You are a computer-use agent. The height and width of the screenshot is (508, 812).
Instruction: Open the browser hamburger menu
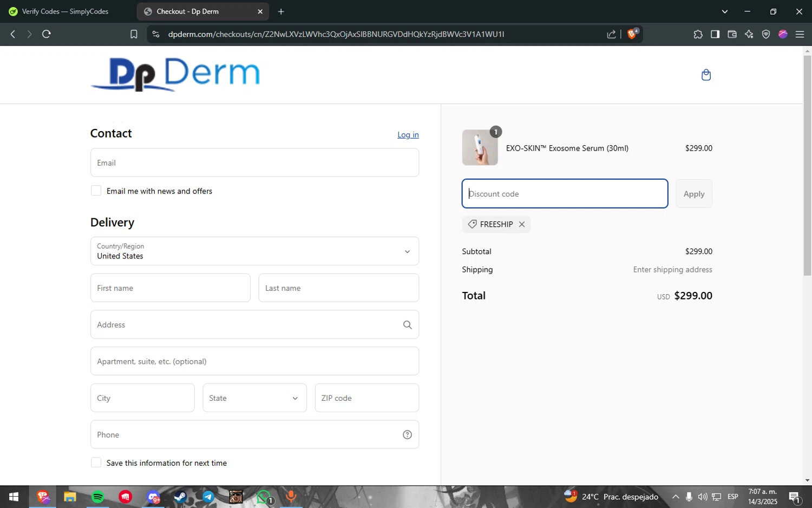[x=800, y=34]
